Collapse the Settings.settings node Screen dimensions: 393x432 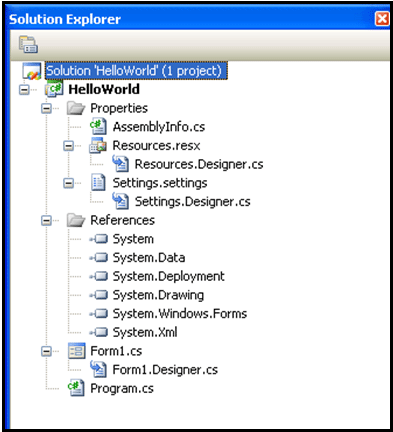coord(68,183)
